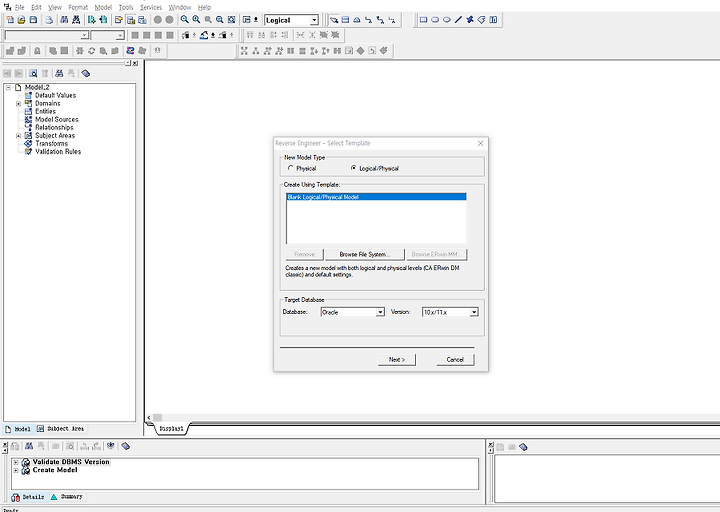
Task: Select the Rounded rectangle drawing tool
Action: point(435,20)
